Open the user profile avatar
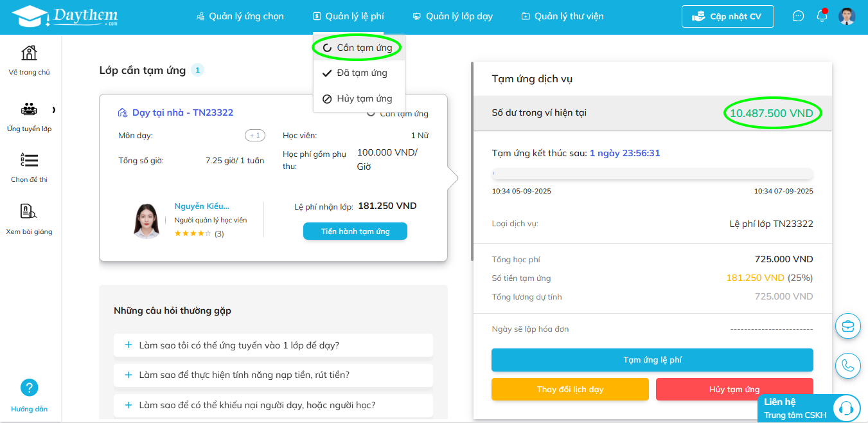The image size is (868, 423). click(847, 16)
